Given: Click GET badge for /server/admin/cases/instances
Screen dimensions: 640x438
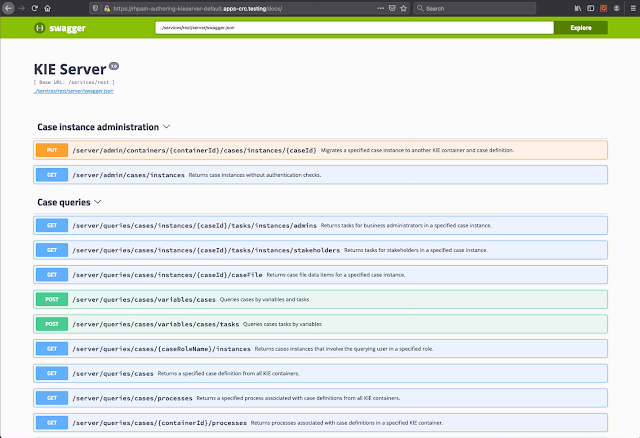Looking at the screenshot, I should (52, 175).
